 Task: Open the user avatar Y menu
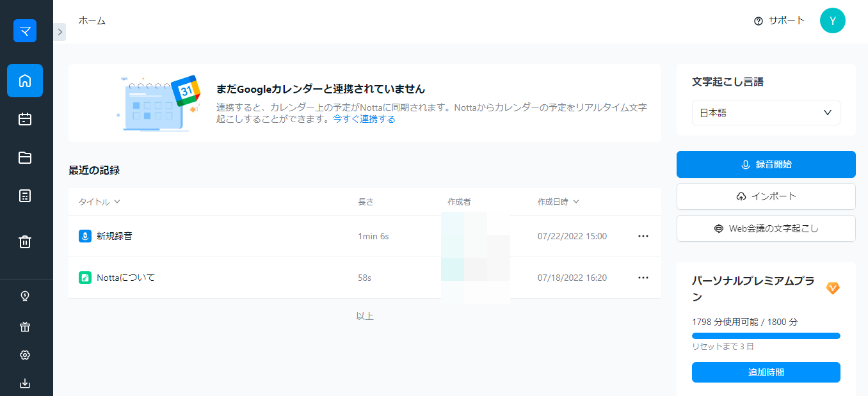tap(833, 20)
